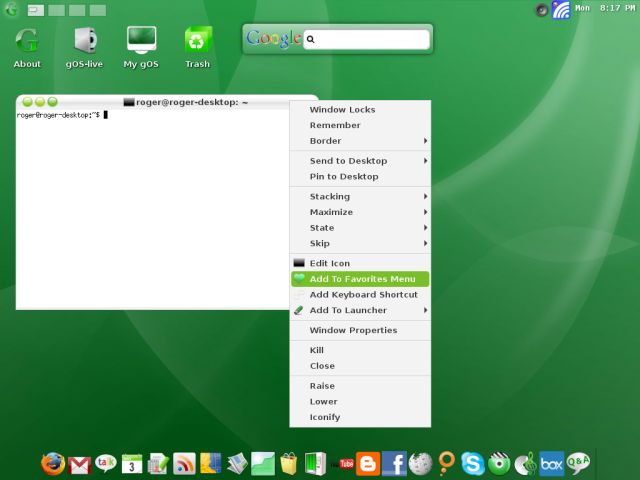Viewport: 640px width, 480px height.
Task: Launch Skype from the dock
Action: click(x=473, y=464)
